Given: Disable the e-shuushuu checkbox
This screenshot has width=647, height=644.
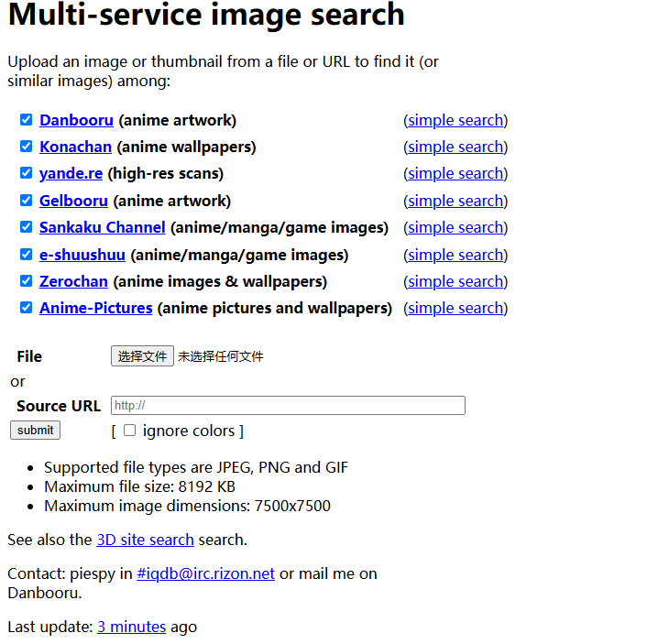Looking at the screenshot, I should point(26,254).
